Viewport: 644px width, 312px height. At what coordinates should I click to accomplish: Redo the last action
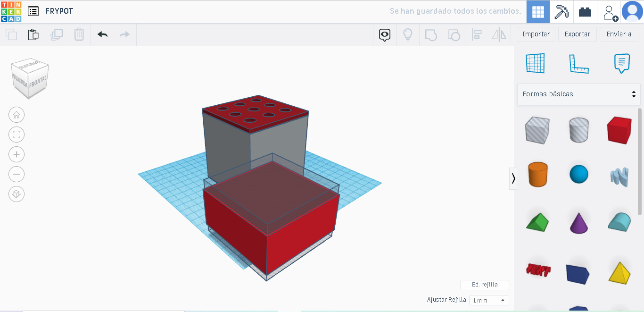coord(124,34)
